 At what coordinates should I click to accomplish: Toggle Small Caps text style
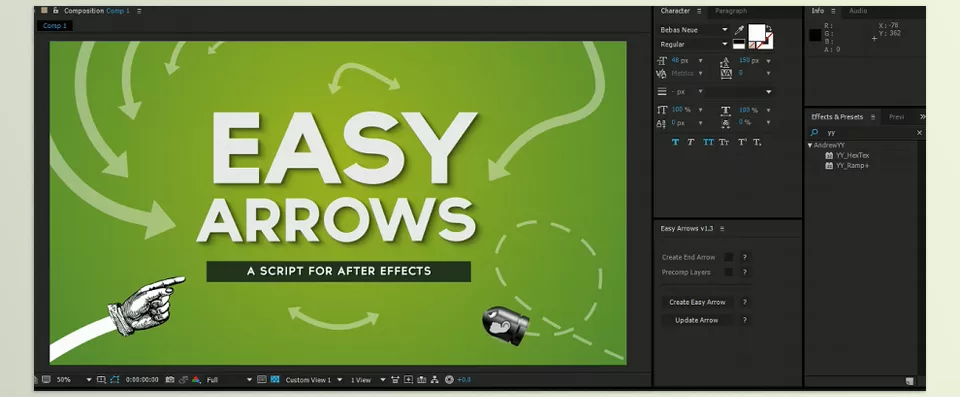tap(724, 142)
